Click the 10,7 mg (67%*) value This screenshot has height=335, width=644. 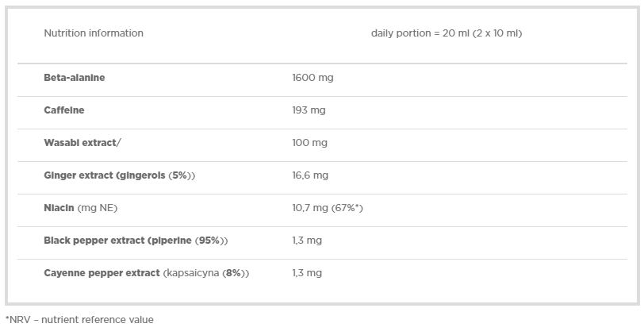(327, 208)
